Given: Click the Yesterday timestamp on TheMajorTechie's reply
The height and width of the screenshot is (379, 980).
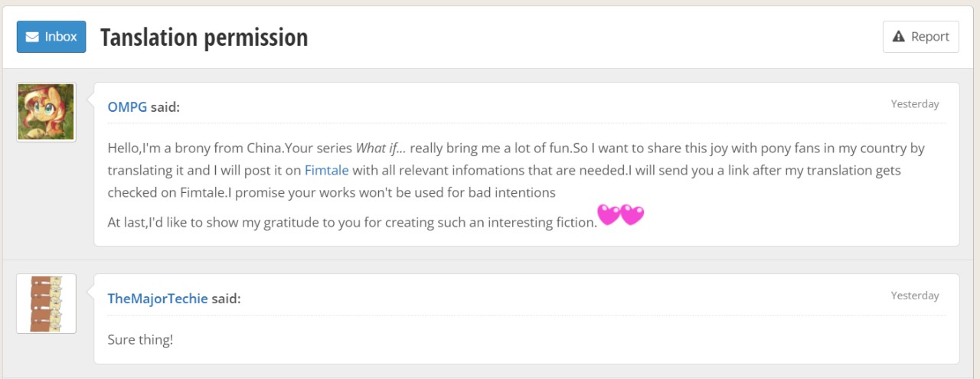Looking at the screenshot, I should (x=914, y=296).
